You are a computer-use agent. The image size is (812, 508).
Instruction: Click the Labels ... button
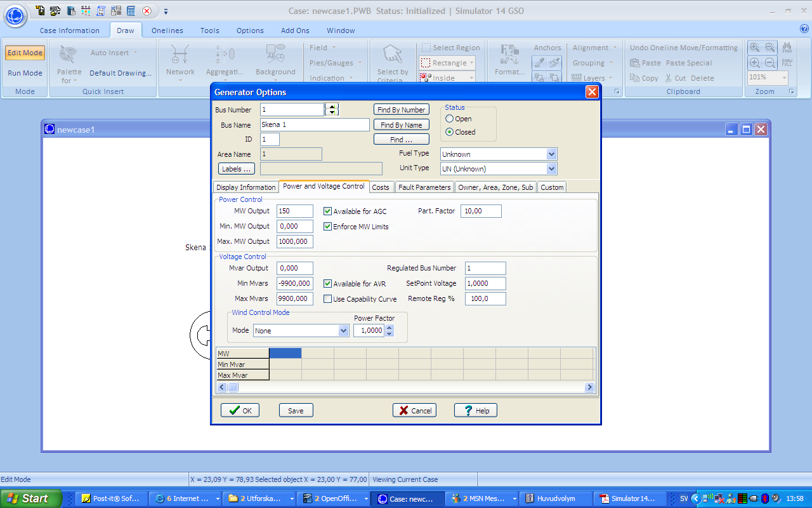(237, 169)
